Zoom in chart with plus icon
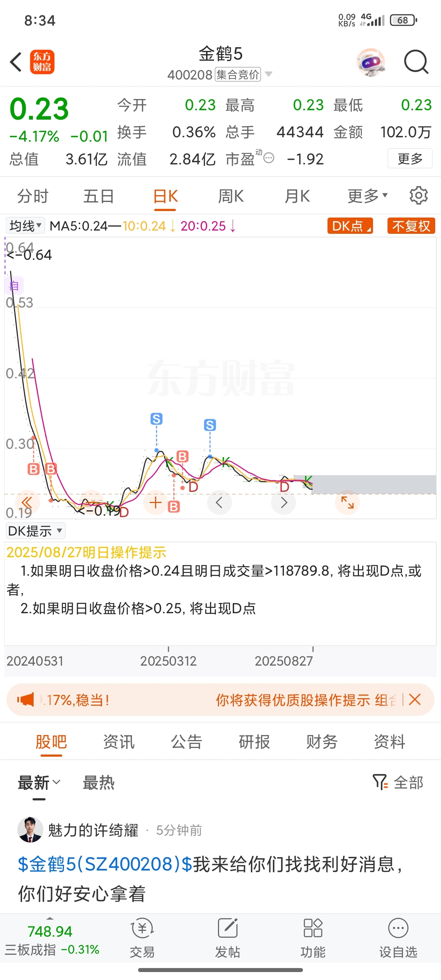The width and height of the screenshot is (441, 980). pos(156,503)
